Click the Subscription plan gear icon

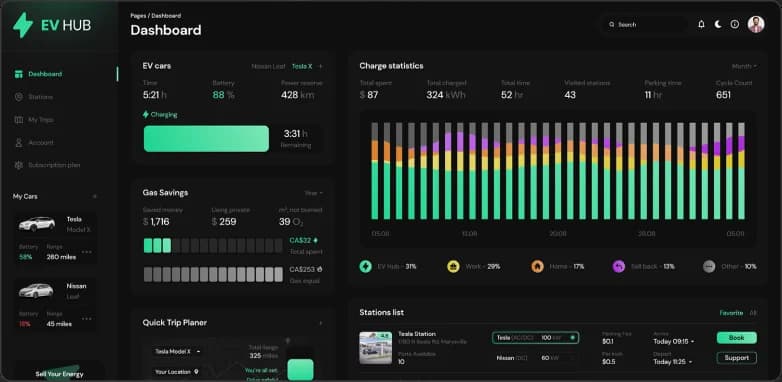pyautogui.click(x=19, y=165)
